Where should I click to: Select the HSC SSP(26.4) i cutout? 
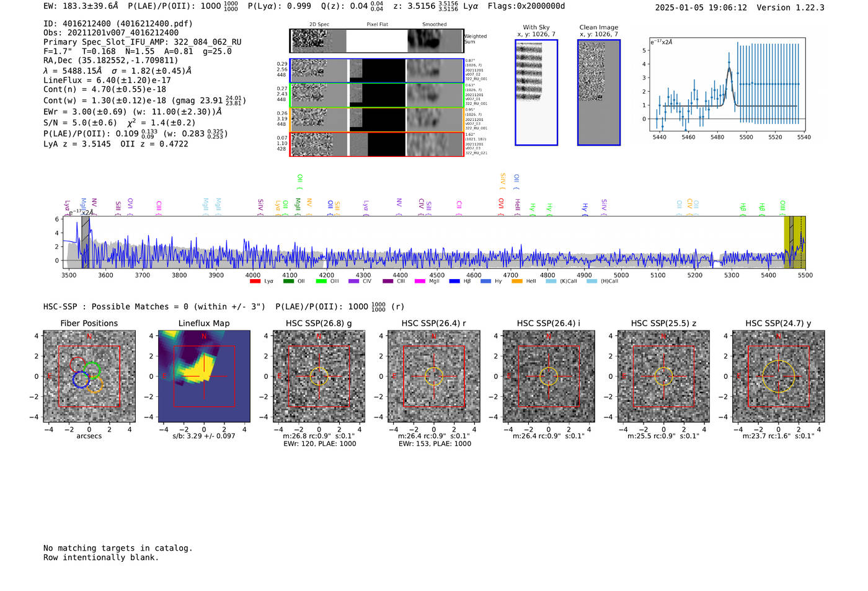pyautogui.click(x=549, y=376)
